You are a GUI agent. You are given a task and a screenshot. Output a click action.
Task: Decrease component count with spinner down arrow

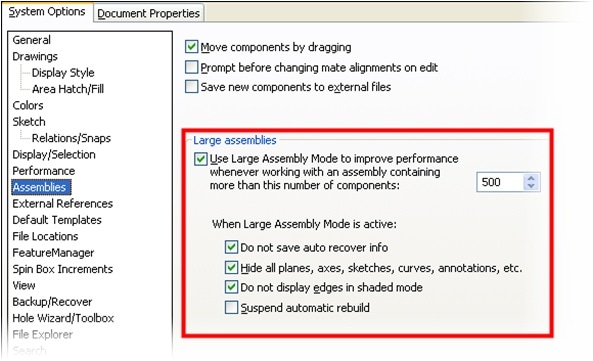pos(531,186)
